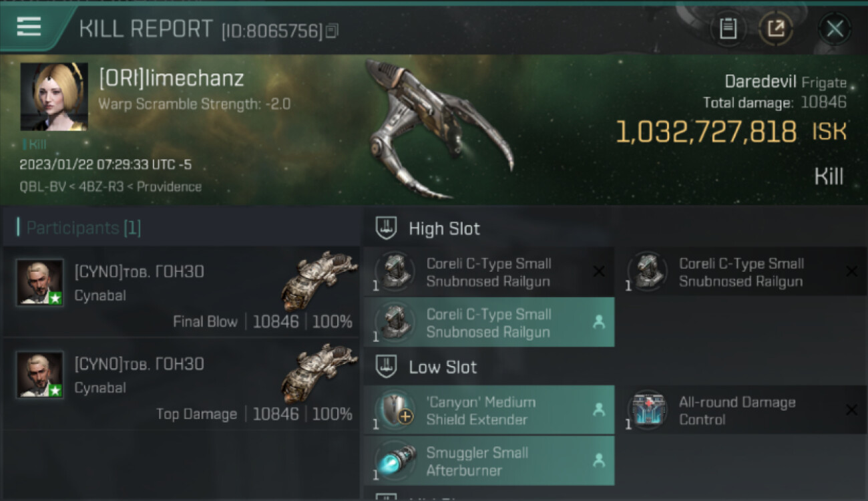Viewport: 868px width, 501px height.
Task: Collapse the High Slot section
Action: [427, 228]
